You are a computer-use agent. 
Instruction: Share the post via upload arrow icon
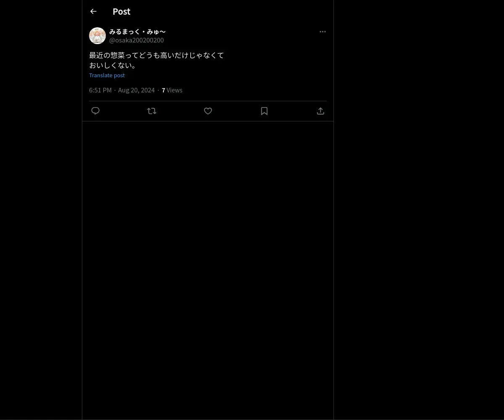click(x=320, y=111)
